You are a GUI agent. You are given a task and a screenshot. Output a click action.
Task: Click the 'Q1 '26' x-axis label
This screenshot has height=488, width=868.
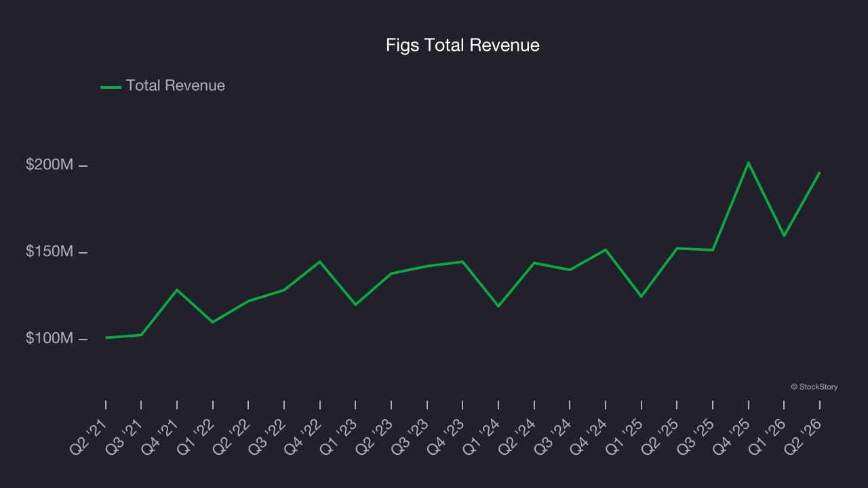pyautogui.click(x=768, y=436)
